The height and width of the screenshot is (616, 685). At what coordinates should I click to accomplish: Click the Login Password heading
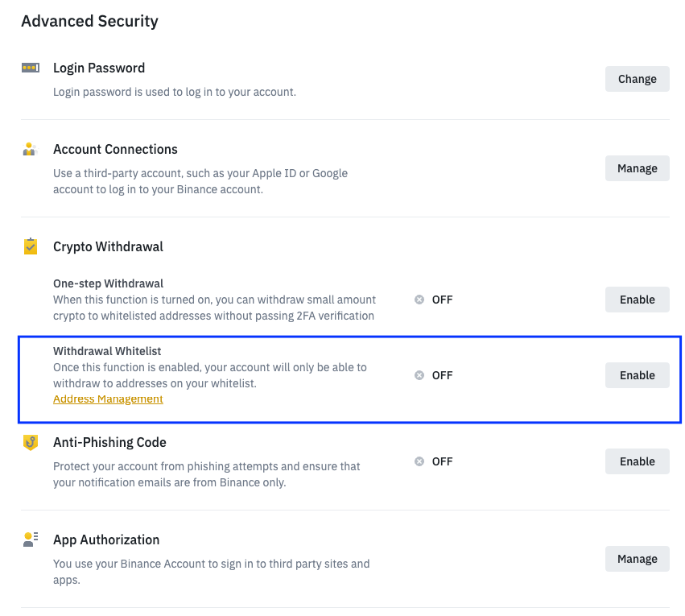pyautogui.click(x=99, y=68)
